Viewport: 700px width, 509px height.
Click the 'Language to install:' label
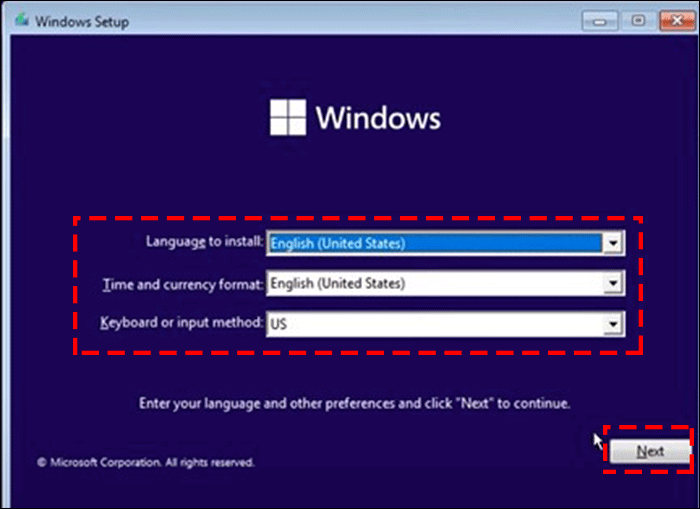204,242
